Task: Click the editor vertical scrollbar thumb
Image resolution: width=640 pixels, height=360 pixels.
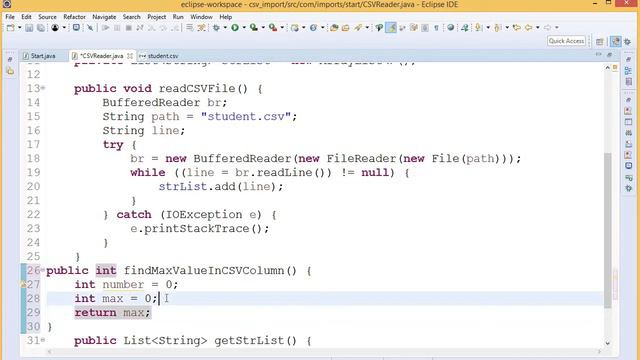Action: 608,231
